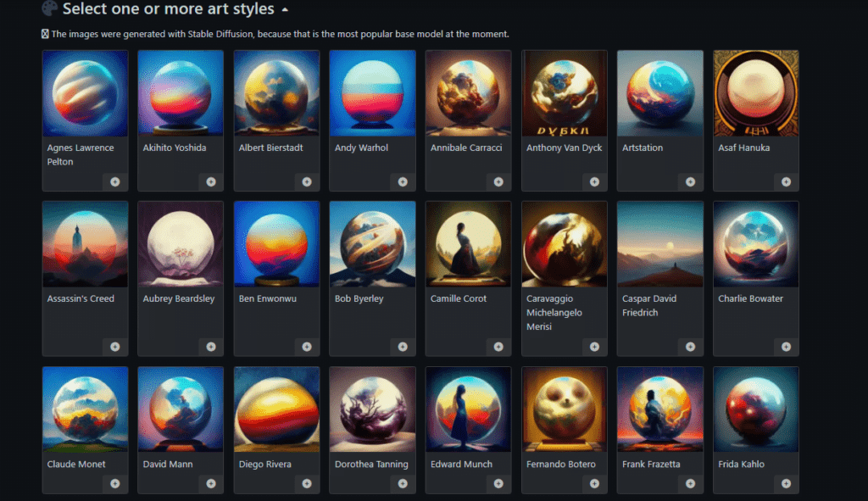Add Frida Kahlo style with plus icon
The height and width of the screenshot is (501, 868).
pos(786,483)
